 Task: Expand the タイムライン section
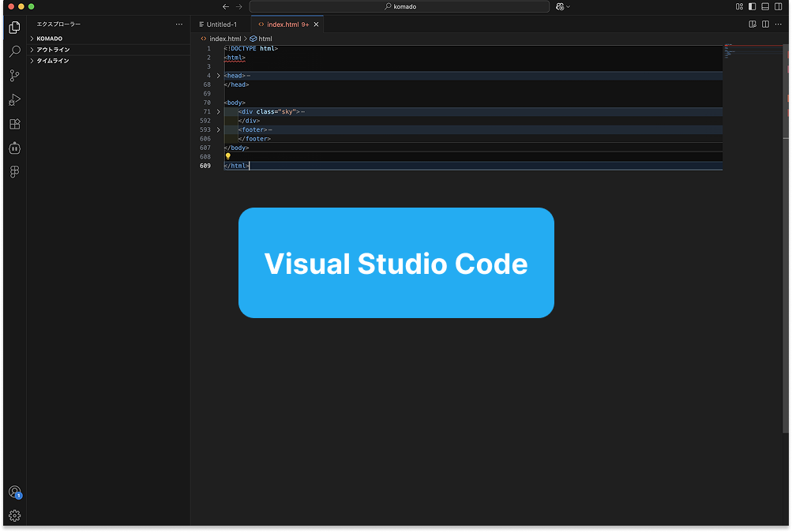(x=109, y=61)
